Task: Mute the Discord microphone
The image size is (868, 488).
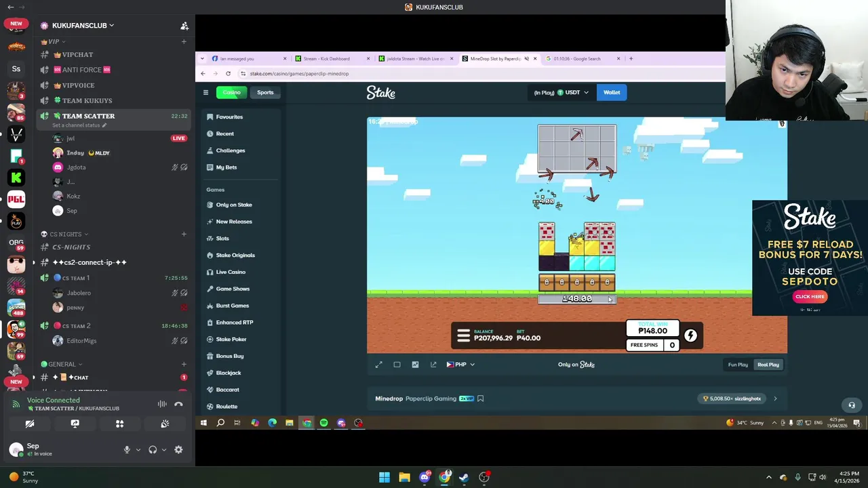Action: click(127, 449)
